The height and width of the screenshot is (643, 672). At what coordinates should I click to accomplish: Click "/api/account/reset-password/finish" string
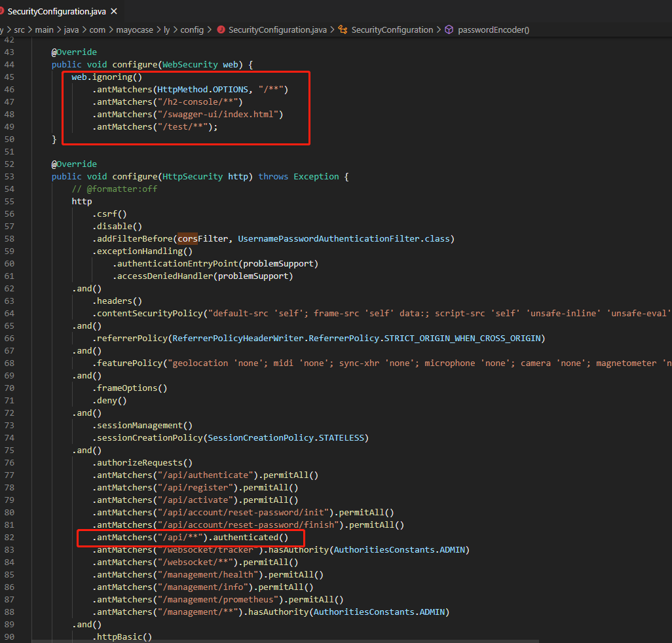(x=248, y=524)
